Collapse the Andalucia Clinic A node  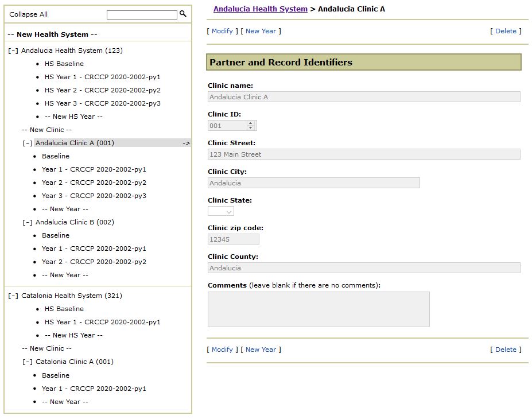28,143
